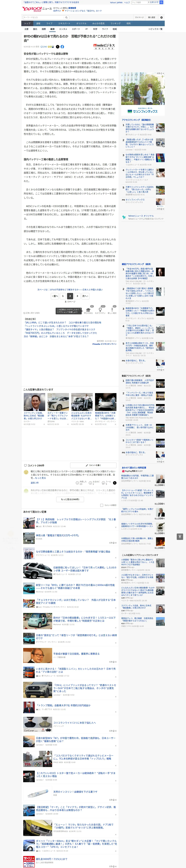The width and height of the screenshot is (186, 868).
Task: Click the magnifier icon beside the keyword search field
Action: (66, 17)
